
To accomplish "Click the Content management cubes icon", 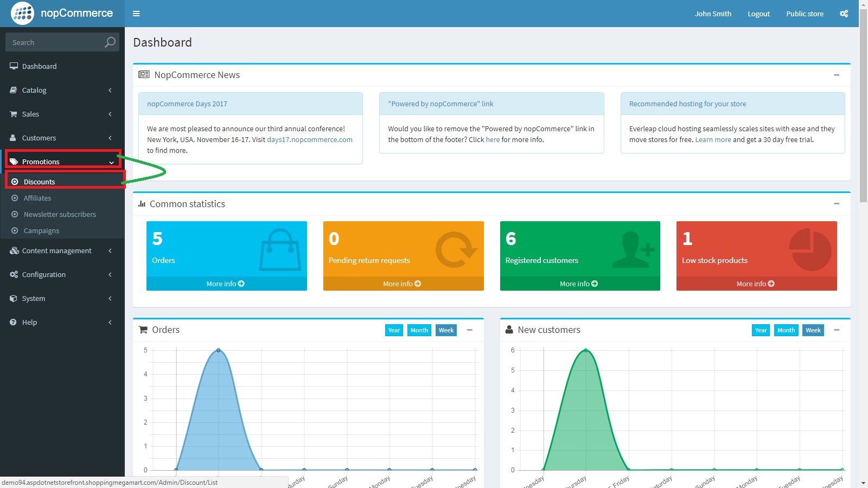I will click(14, 251).
